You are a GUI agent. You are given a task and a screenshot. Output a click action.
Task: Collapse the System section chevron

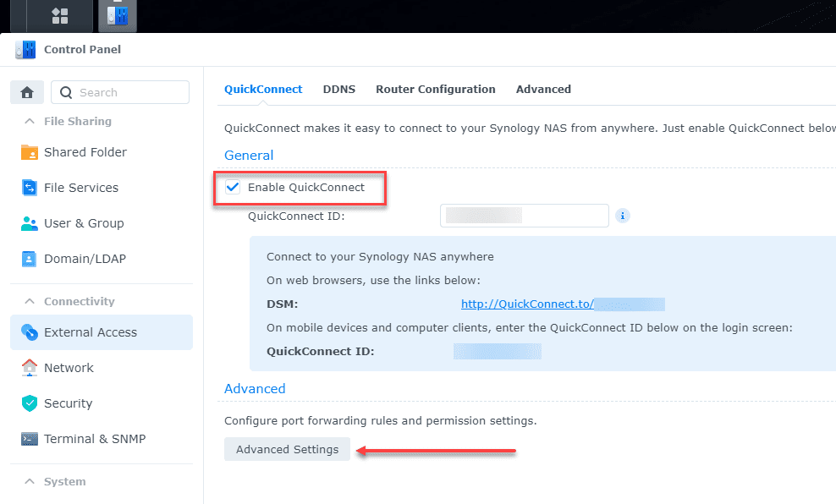click(30, 481)
